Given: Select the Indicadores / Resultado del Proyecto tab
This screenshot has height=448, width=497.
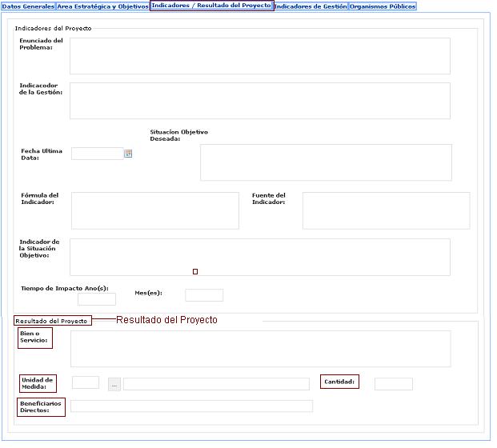Looking at the screenshot, I should (211, 6).
